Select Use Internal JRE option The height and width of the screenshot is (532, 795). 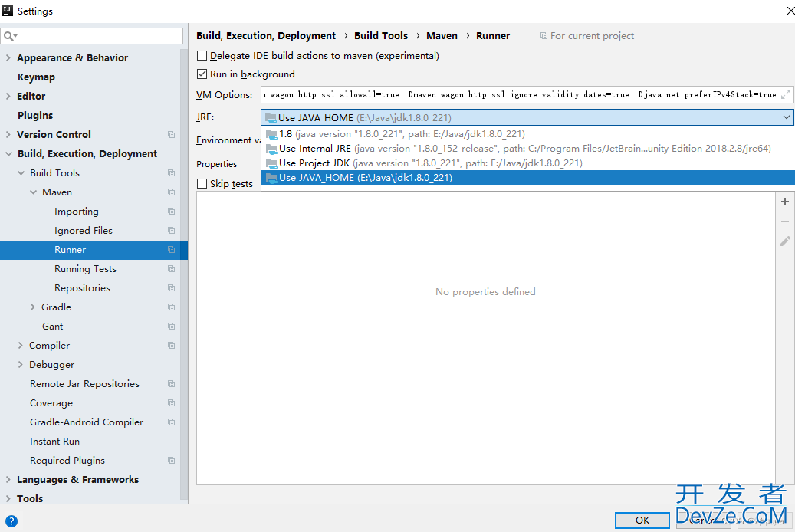(x=527, y=149)
